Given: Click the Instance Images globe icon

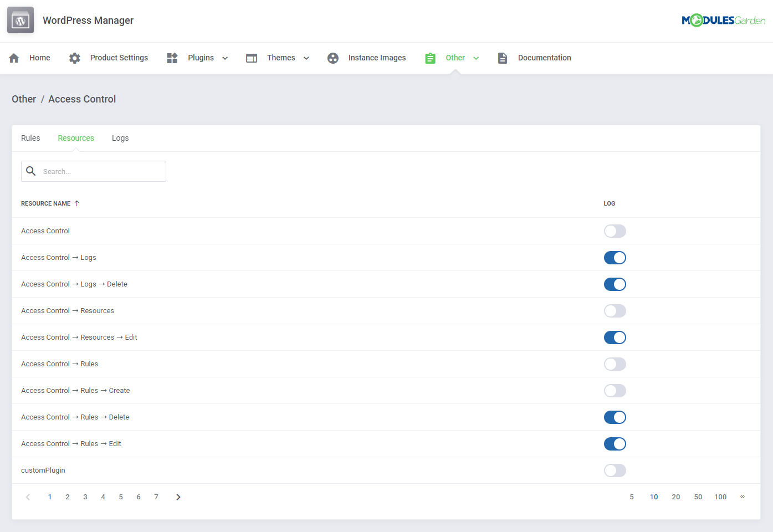Looking at the screenshot, I should point(332,58).
